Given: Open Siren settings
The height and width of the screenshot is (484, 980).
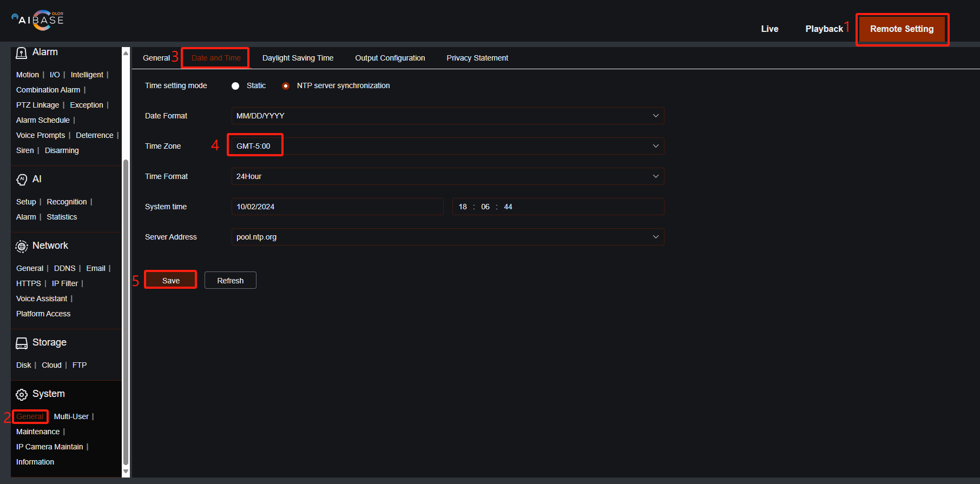Looking at the screenshot, I should (x=25, y=150).
